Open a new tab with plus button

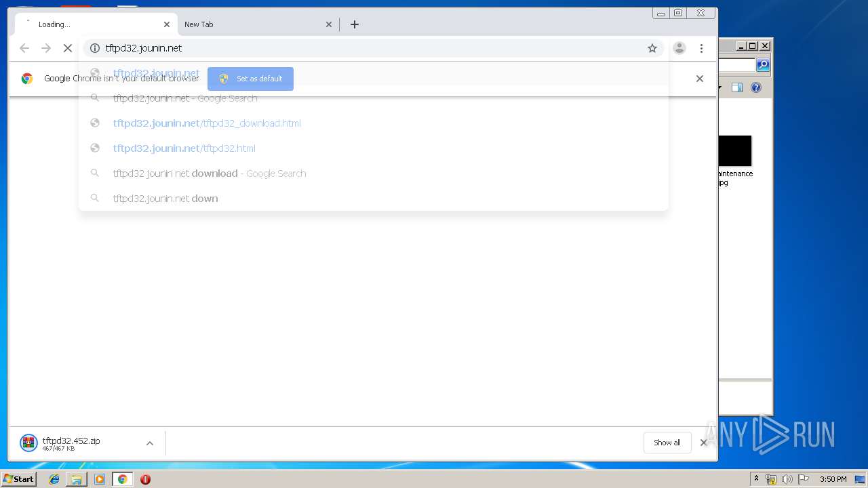(355, 24)
